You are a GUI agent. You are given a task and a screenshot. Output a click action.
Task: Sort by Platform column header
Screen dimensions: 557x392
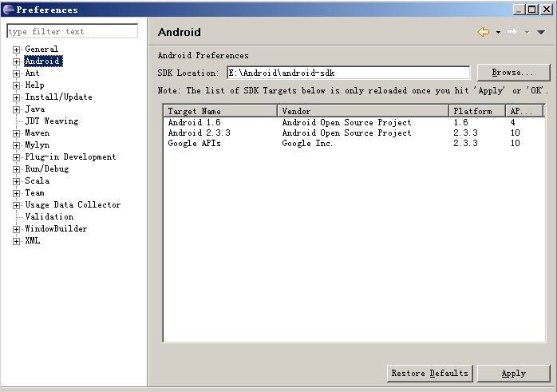[x=477, y=111]
